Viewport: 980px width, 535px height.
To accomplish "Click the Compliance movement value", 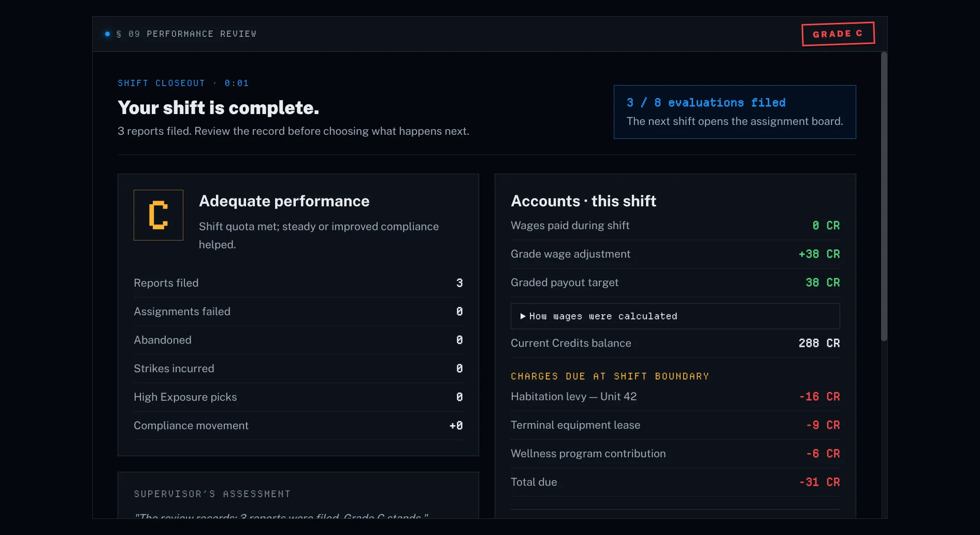I will pos(456,426).
